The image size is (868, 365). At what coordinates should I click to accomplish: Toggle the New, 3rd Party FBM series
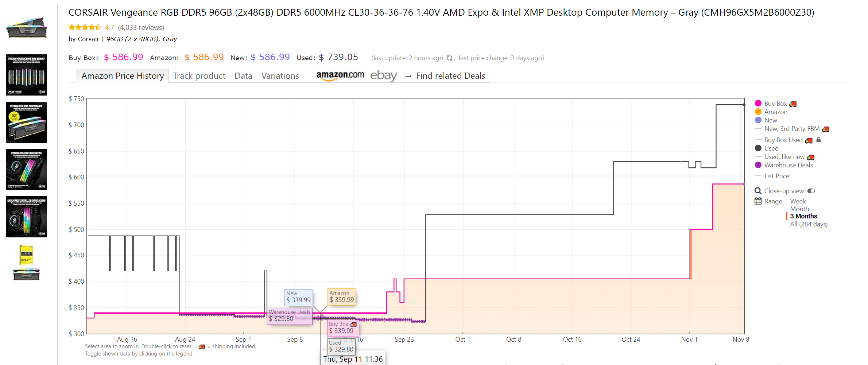click(x=792, y=129)
